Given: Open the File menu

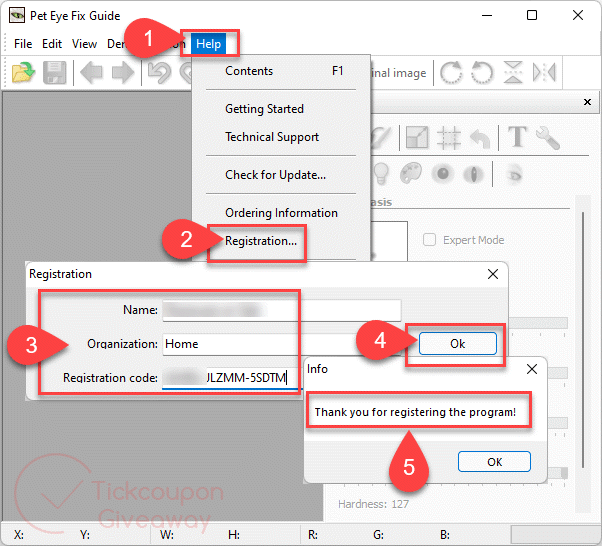Looking at the screenshot, I should point(23,44).
